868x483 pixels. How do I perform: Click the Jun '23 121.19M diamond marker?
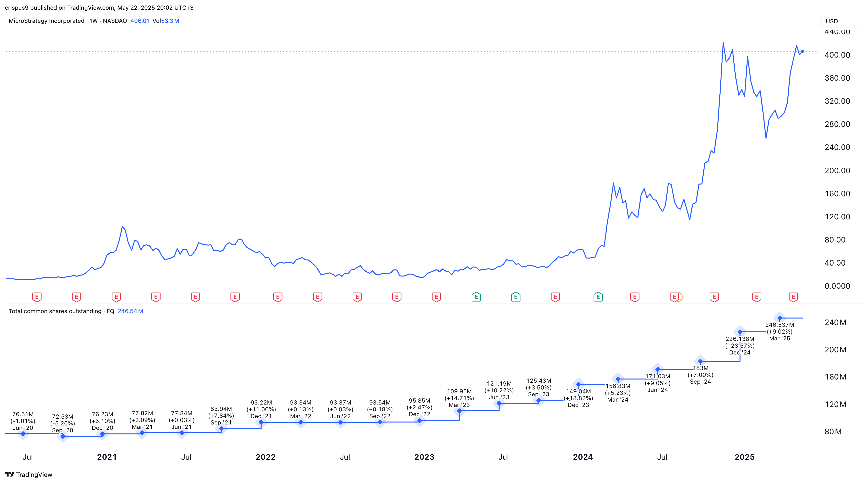(x=499, y=403)
